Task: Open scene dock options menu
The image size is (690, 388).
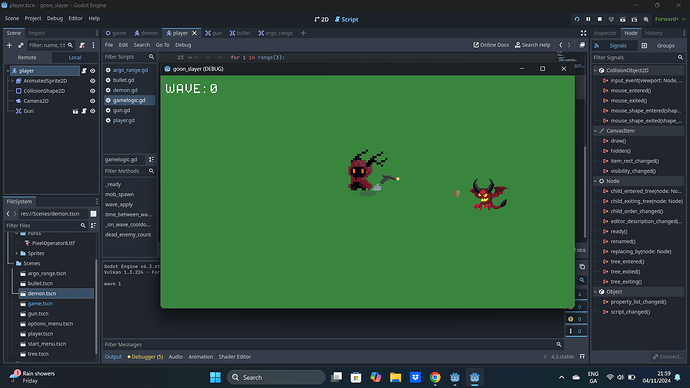Action: click(x=93, y=45)
